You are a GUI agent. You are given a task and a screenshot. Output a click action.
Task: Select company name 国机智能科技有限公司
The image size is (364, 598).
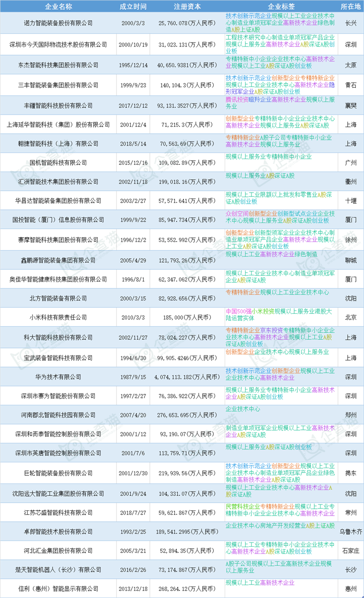[58, 163]
